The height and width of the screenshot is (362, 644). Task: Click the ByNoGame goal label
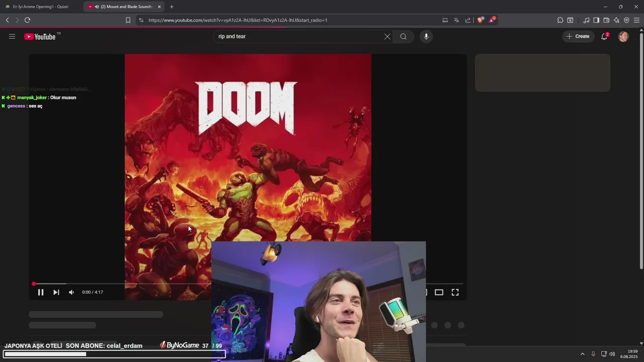coord(180,345)
